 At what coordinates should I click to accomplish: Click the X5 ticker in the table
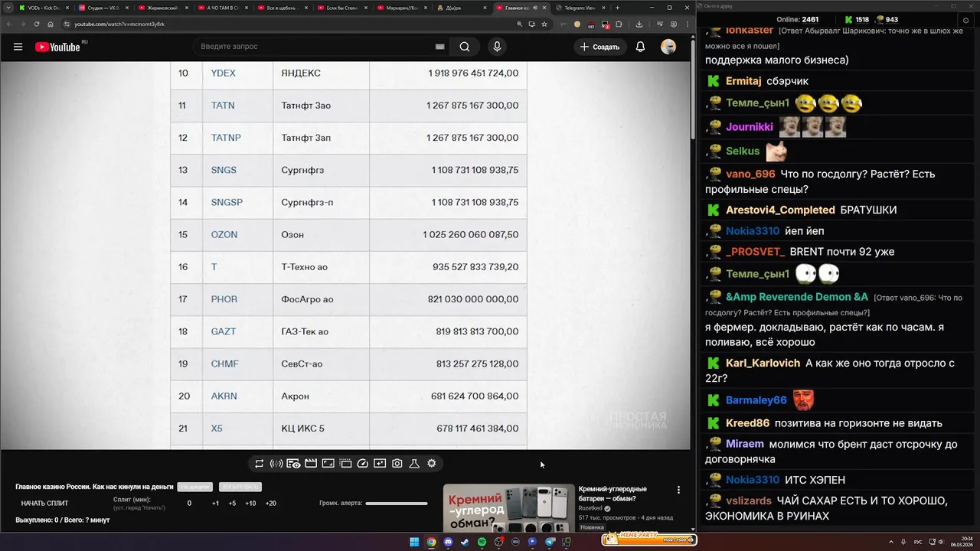217,429
